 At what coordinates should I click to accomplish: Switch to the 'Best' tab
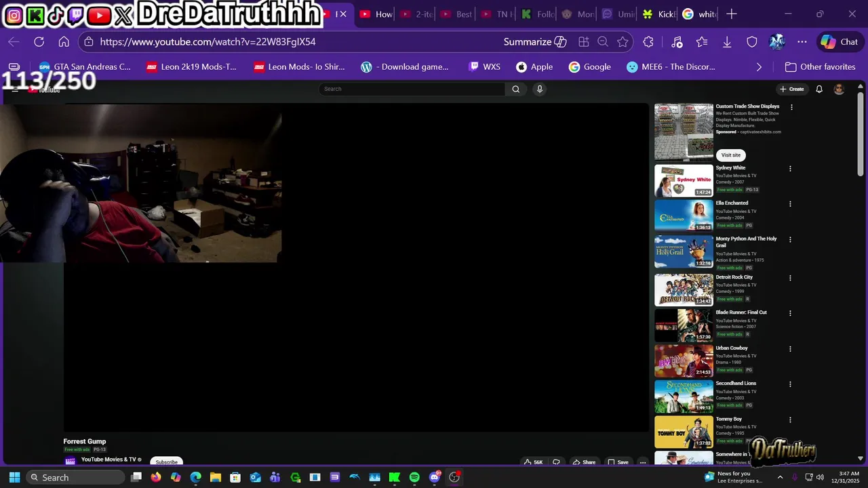456,14
